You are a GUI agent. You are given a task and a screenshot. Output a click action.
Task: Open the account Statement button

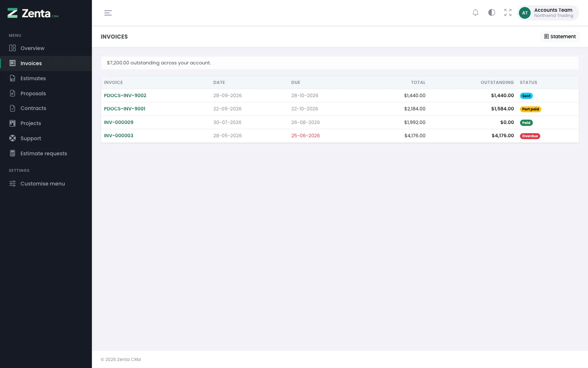coord(560,36)
